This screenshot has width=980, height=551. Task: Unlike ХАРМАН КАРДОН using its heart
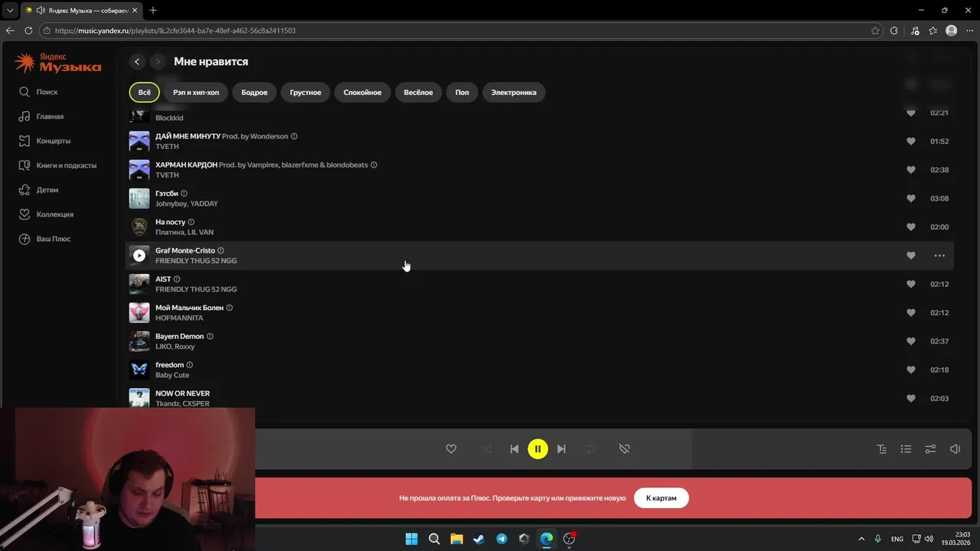tap(911, 170)
